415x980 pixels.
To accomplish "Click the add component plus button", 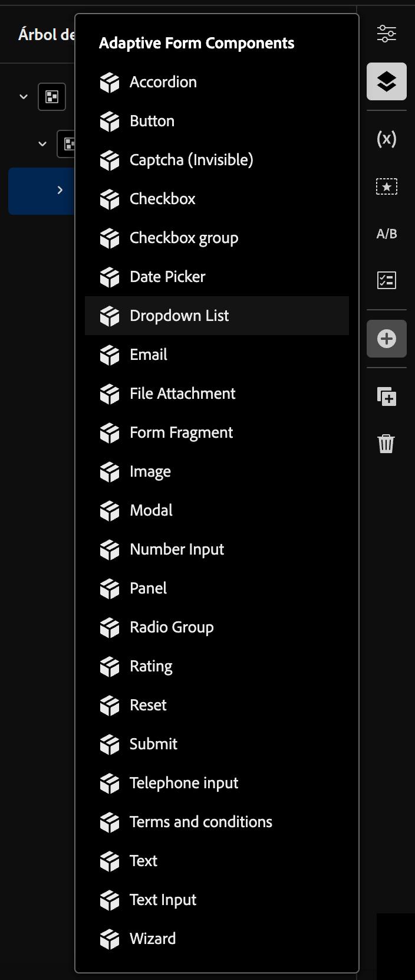I will 387,339.
